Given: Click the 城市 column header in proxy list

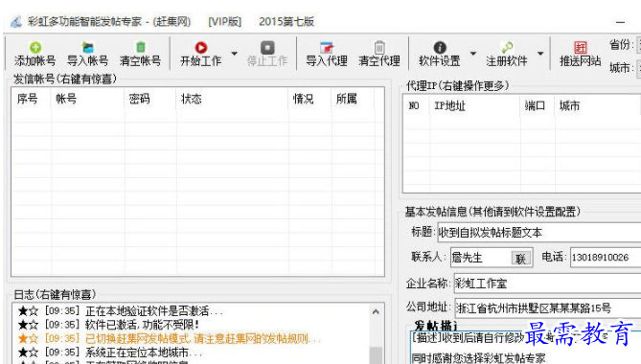Looking at the screenshot, I should (x=598, y=105).
